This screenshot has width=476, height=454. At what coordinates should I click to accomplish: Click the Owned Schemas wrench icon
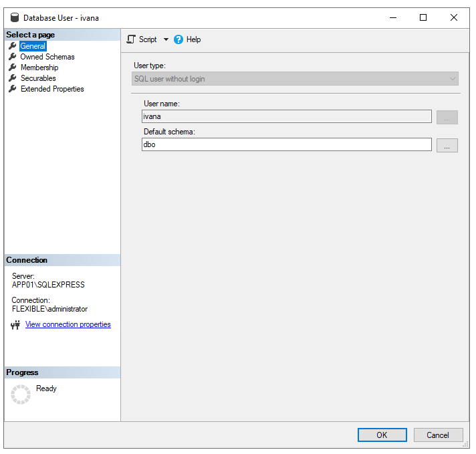(12, 57)
